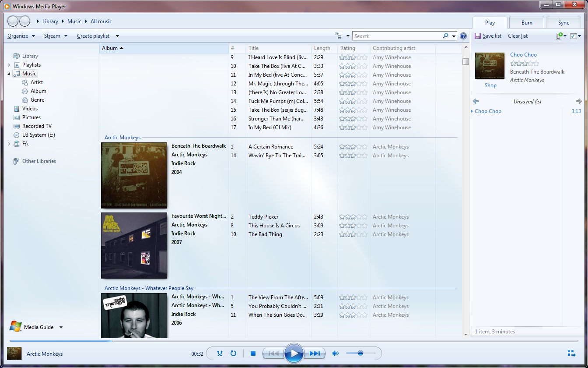Sort by the Length column header
588x368 pixels.
(x=324, y=48)
